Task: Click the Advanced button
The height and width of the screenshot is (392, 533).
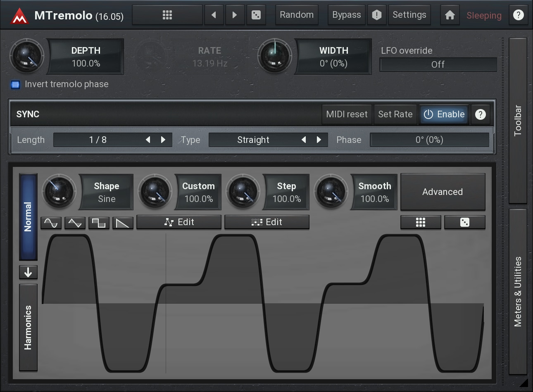Action: (443, 192)
